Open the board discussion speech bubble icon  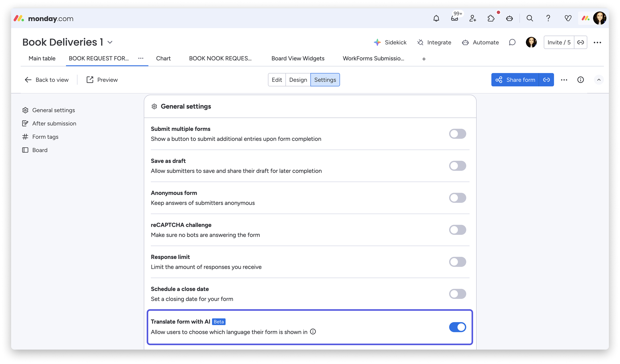click(x=512, y=42)
